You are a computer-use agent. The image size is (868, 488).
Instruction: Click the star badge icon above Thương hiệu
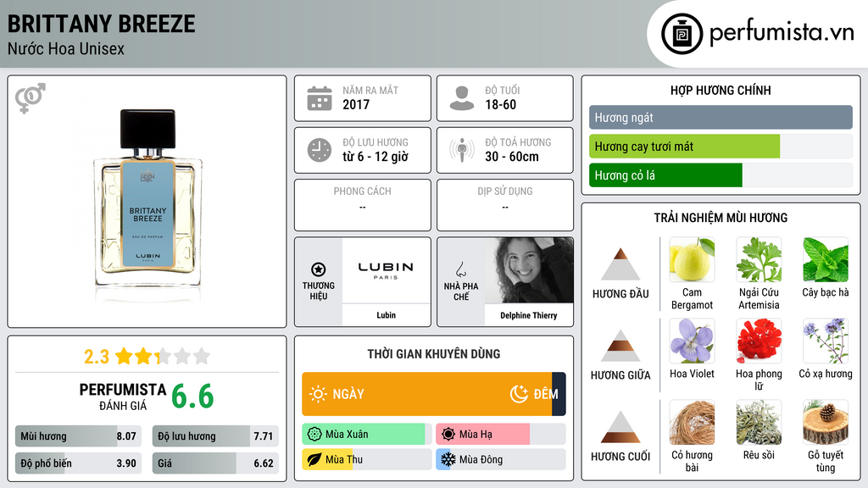coord(319,269)
